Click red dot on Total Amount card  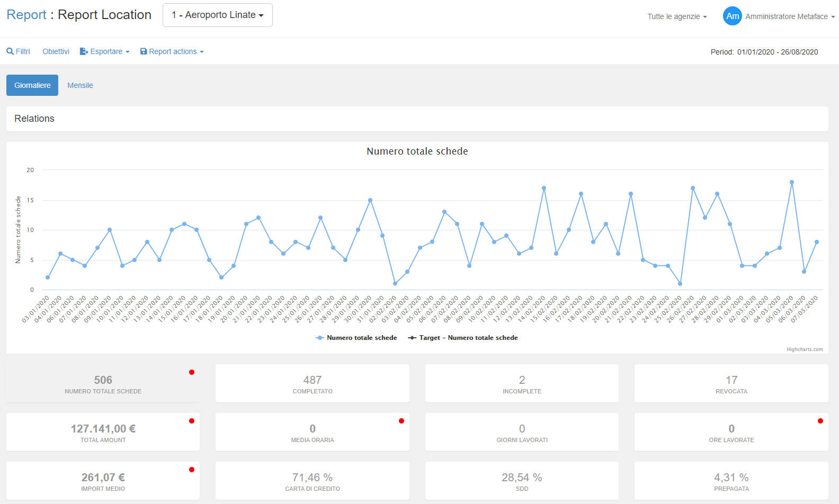192,421
